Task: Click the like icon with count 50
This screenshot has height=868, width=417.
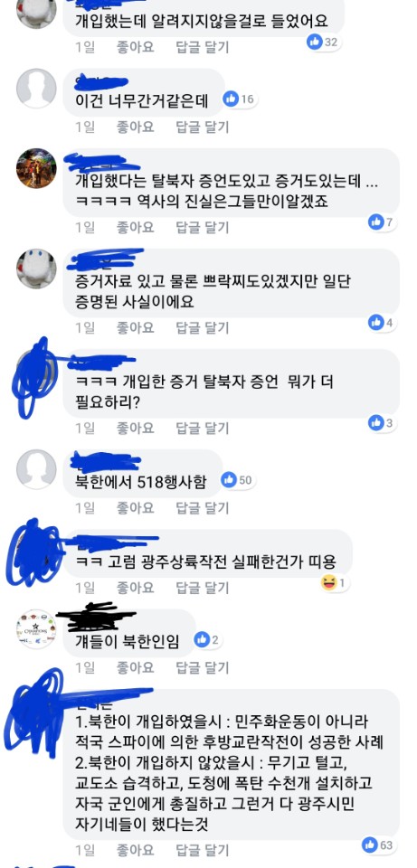Action: [x=229, y=480]
